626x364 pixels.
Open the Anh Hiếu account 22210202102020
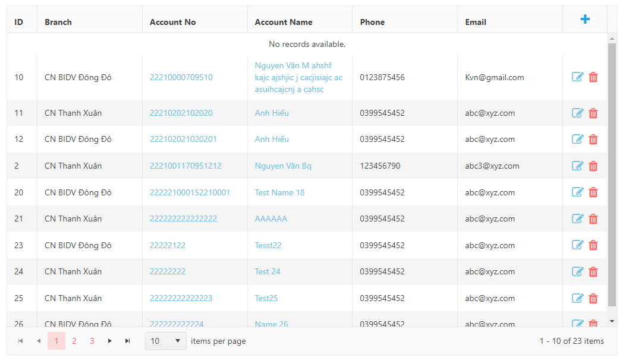pyautogui.click(x=181, y=113)
